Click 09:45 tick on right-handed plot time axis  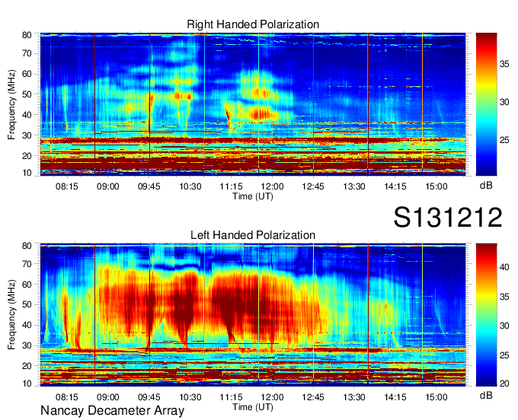(x=149, y=186)
